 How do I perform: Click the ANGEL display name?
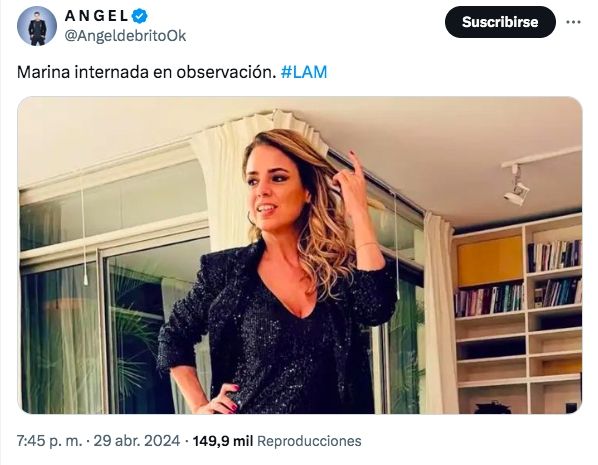(x=96, y=16)
